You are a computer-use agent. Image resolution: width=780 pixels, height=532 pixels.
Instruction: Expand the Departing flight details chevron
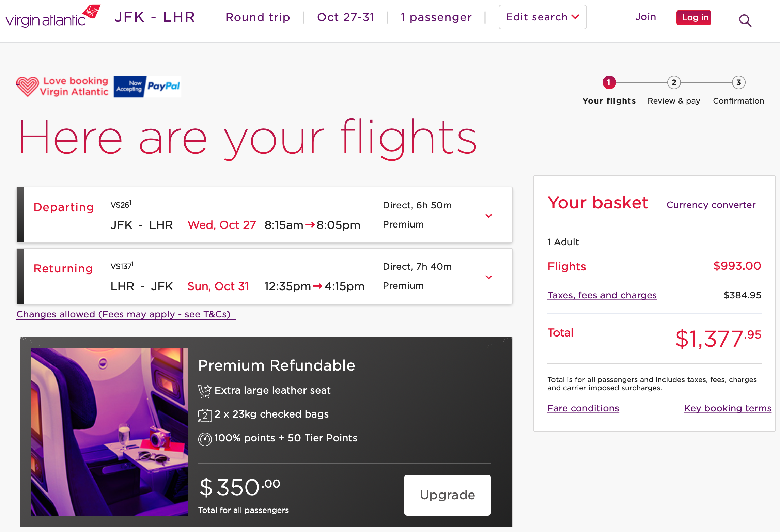click(489, 216)
